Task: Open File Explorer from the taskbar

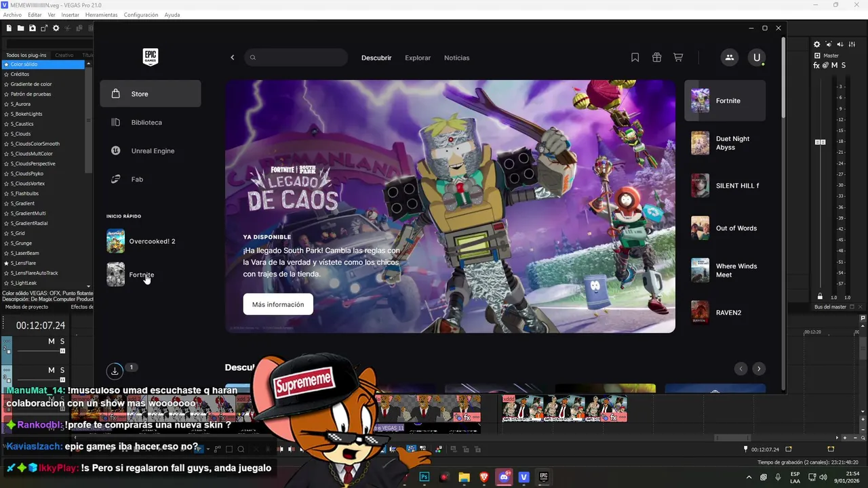Action: click(x=465, y=477)
